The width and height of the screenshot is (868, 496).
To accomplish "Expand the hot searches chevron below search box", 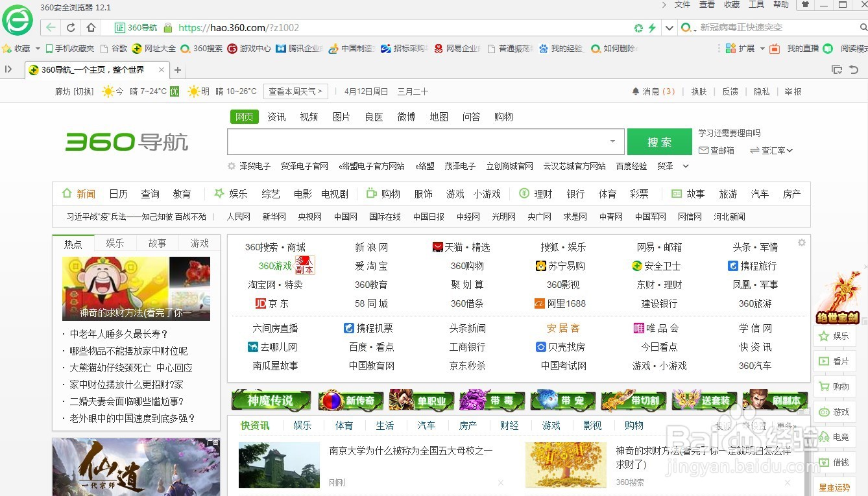I will [686, 167].
